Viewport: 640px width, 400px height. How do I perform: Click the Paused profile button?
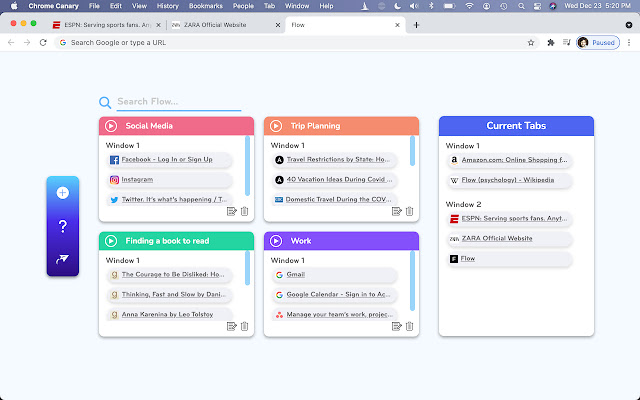tap(598, 42)
